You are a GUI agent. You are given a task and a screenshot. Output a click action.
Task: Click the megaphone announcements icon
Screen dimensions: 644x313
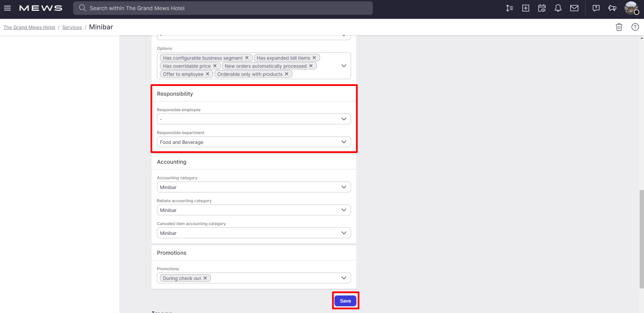point(612,8)
